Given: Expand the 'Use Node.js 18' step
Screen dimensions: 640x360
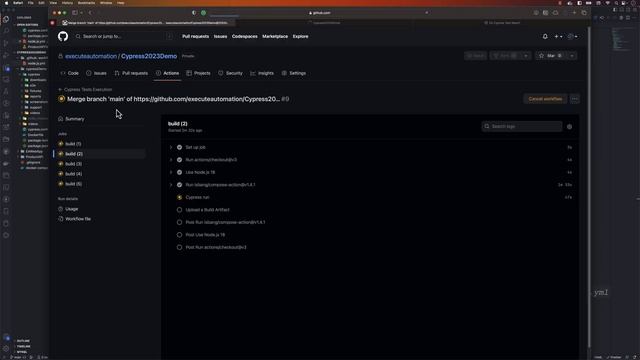Looking at the screenshot, I should pos(371,172).
